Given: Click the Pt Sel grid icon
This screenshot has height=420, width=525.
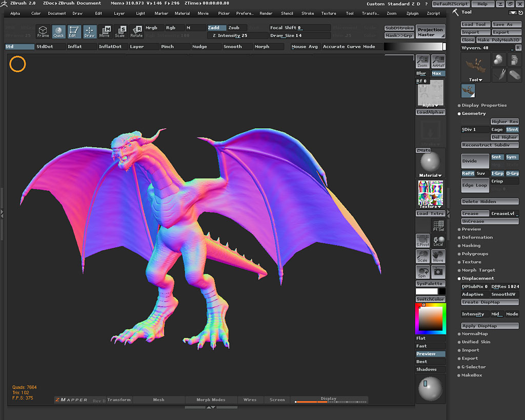Looking at the screenshot, I should tap(438, 226).
